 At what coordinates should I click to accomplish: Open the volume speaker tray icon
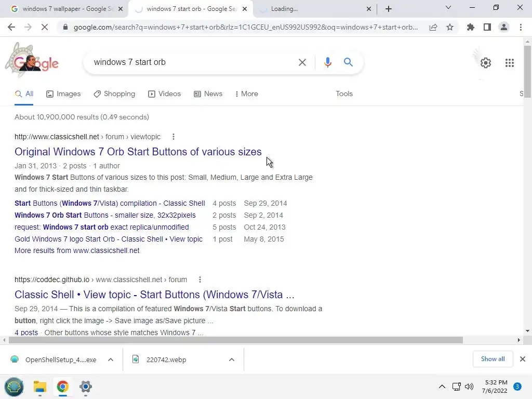click(x=469, y=387)
